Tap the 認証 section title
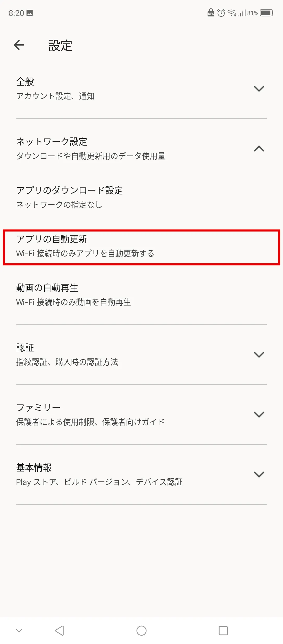This screenshot has width=283, height=644. click(25, 348)
